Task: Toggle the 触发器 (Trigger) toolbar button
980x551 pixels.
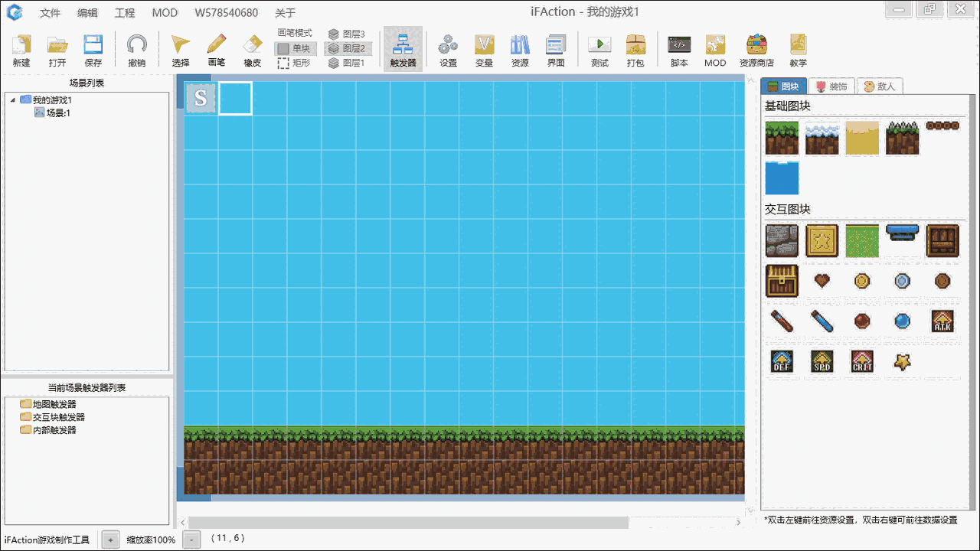Action: (x=403, y=50)
